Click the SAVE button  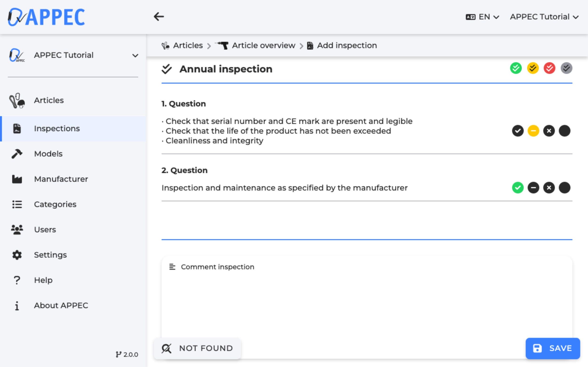click(552, 348)
